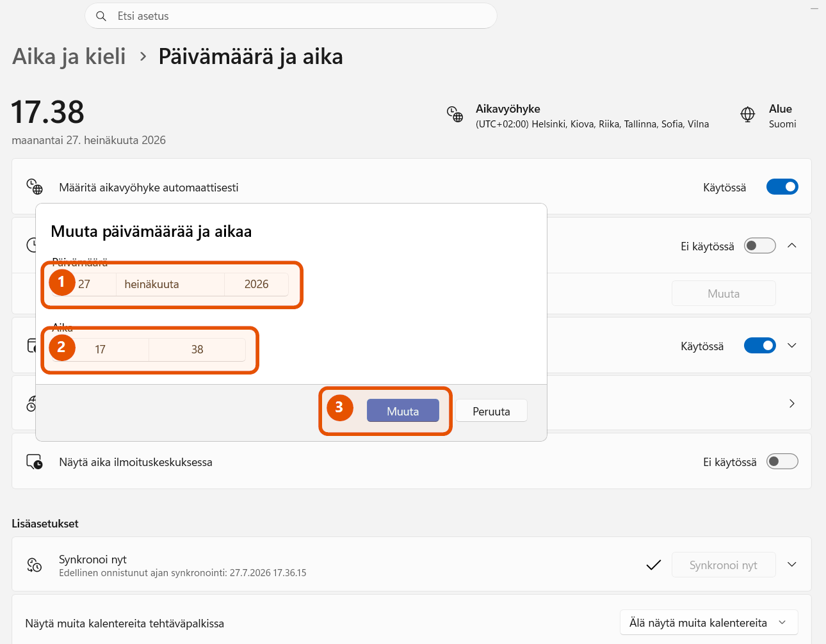Open the Älä näytä muita kalentereita dropdown
Screen dimensions: 826x644
pyautogui.click(x=709, y=623)
